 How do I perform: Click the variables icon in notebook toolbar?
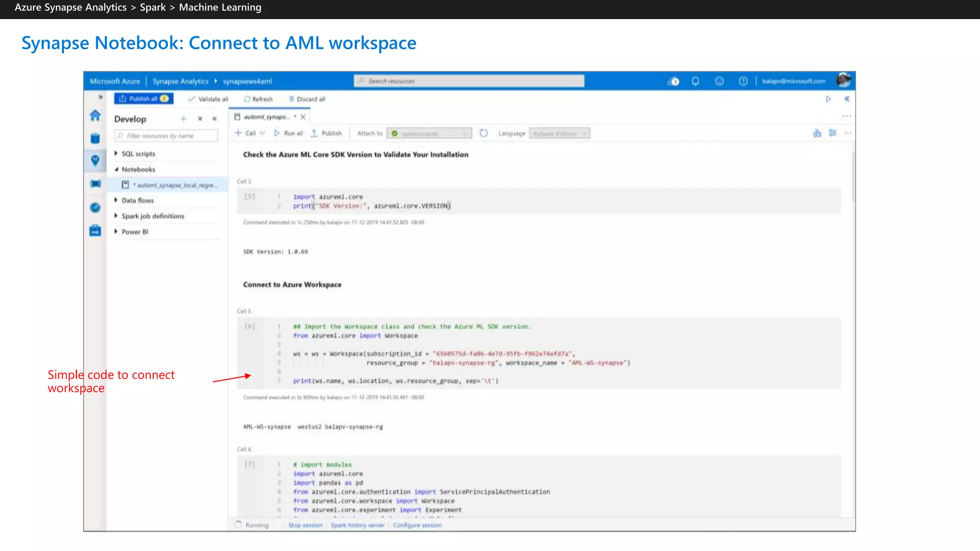817,133
